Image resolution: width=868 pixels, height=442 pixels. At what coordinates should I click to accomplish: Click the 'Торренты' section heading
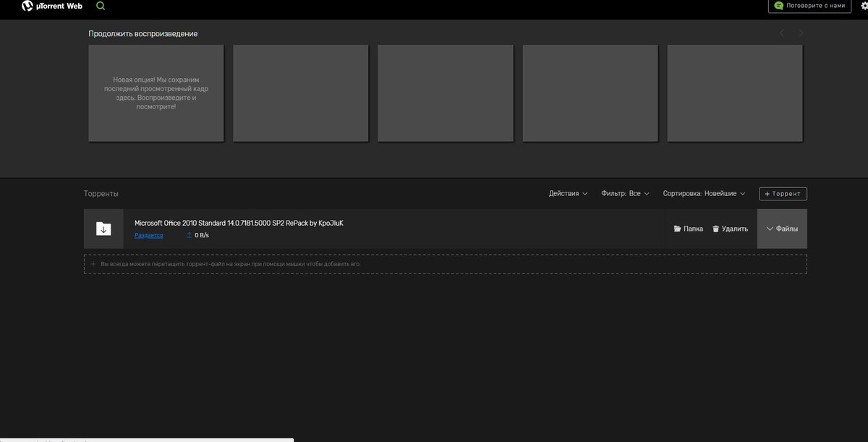[x=101, y=194]
